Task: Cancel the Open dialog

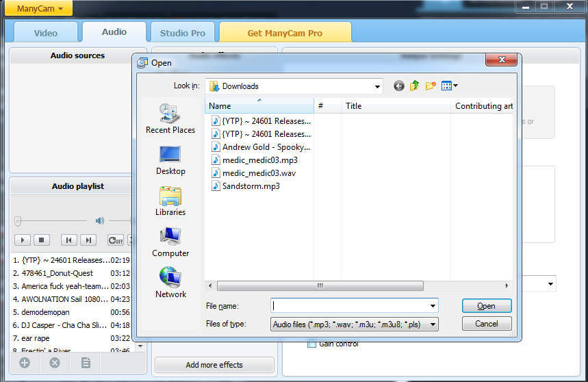Action: pos(487,324)
